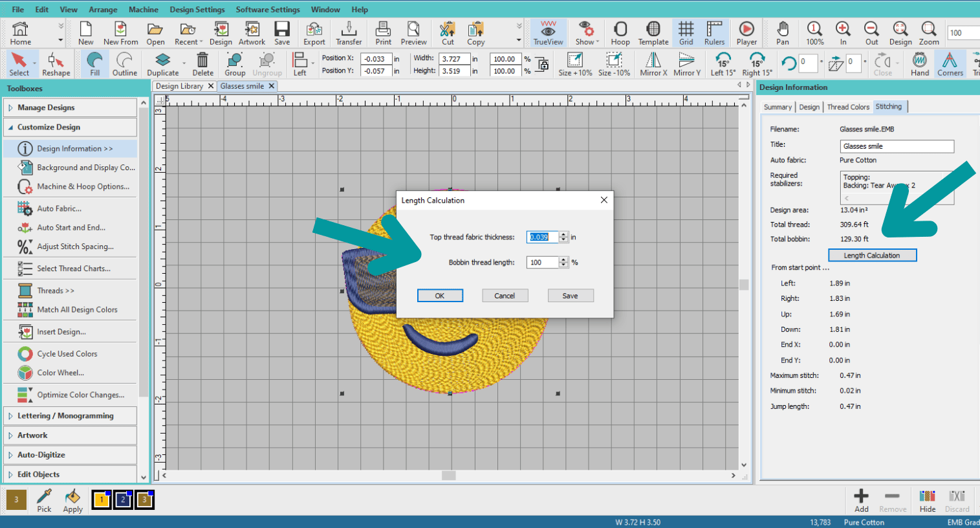Click the Bobbin thread length field

543,262
